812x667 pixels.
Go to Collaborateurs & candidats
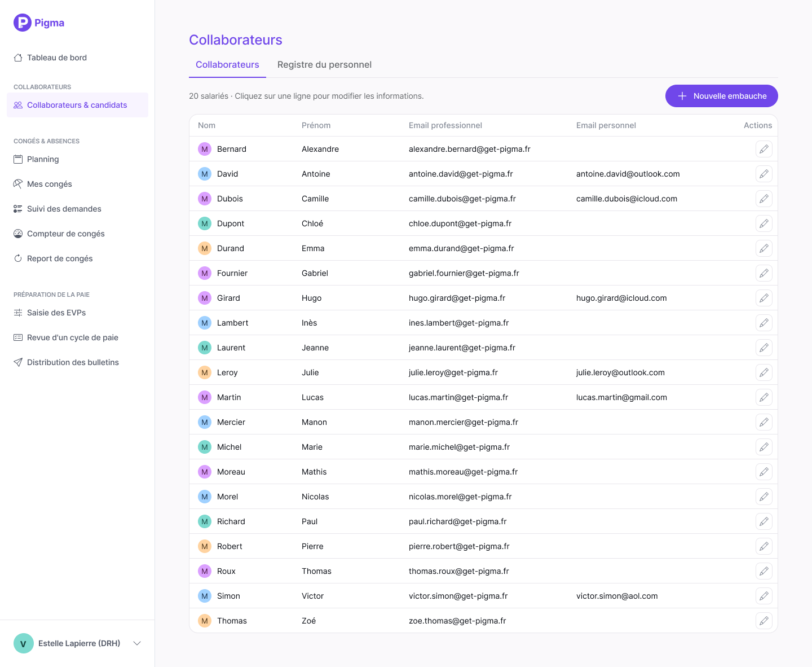tap(77, 105)
